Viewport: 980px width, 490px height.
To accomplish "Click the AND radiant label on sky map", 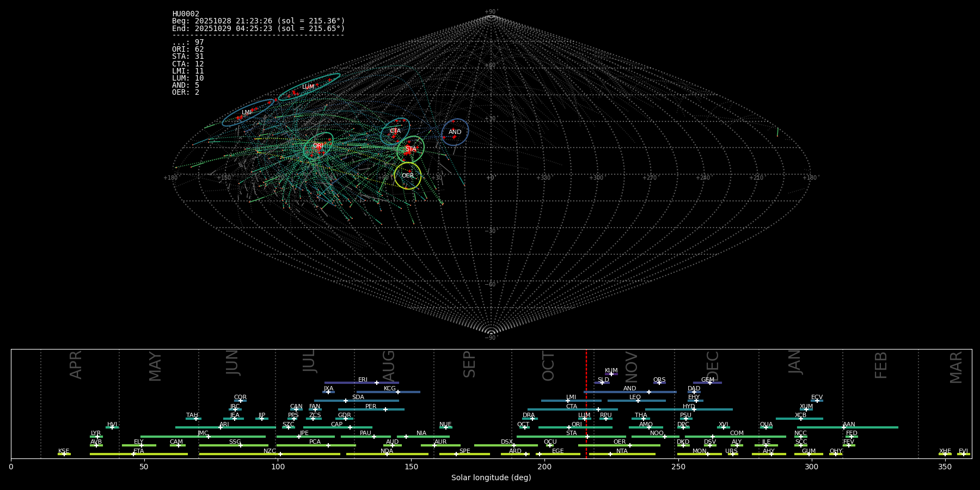I will (x=455, y=132).
